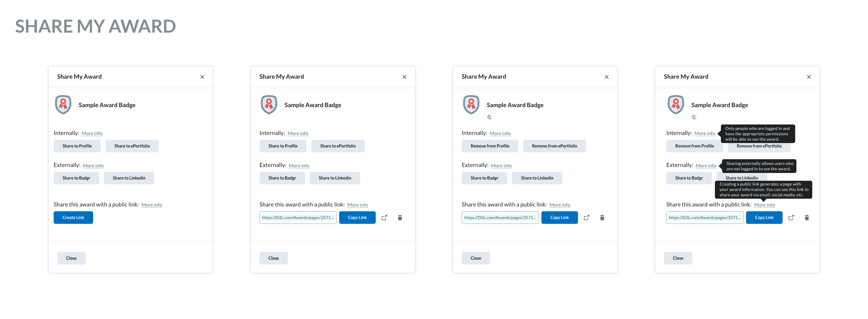Viewport: 868px width, 319px height.
Task: Click the globe icon in the fourth dialog
Action: [x=694, y=117]
